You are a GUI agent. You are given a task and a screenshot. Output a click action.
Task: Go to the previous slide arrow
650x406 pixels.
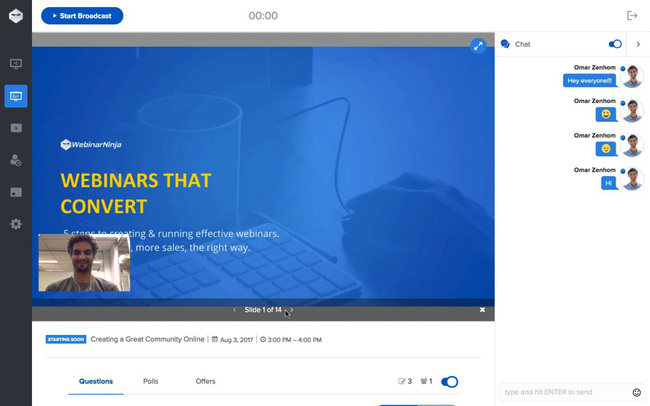235,310
